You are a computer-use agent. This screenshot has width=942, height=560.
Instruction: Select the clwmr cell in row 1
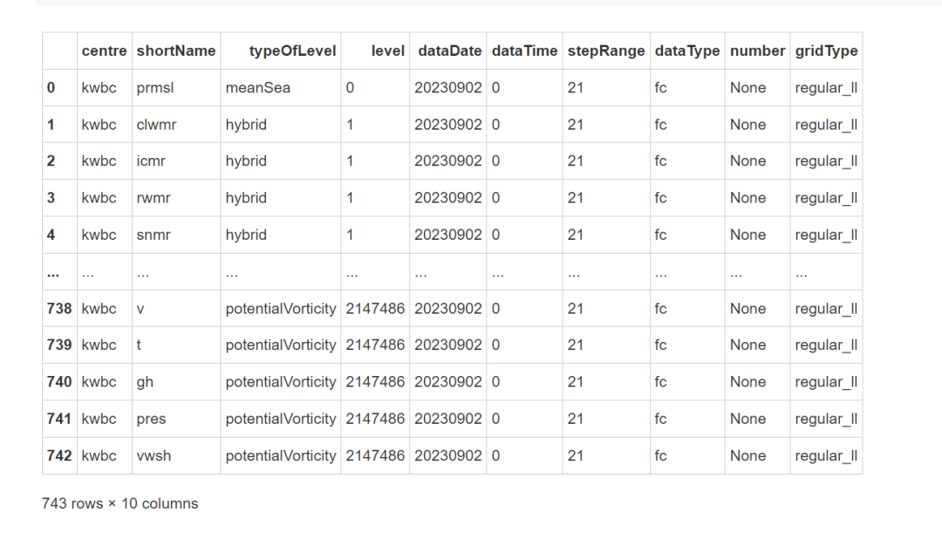coord(156,125)
